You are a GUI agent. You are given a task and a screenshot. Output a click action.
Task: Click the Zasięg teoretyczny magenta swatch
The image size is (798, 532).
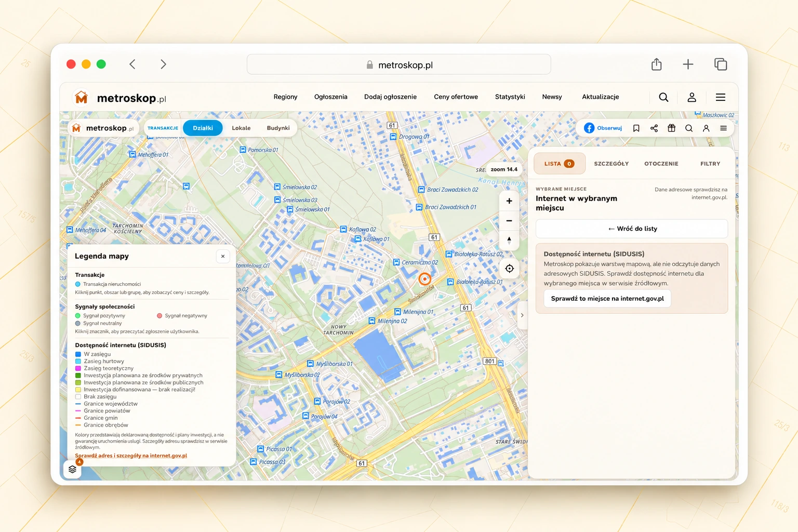point(78,368)
